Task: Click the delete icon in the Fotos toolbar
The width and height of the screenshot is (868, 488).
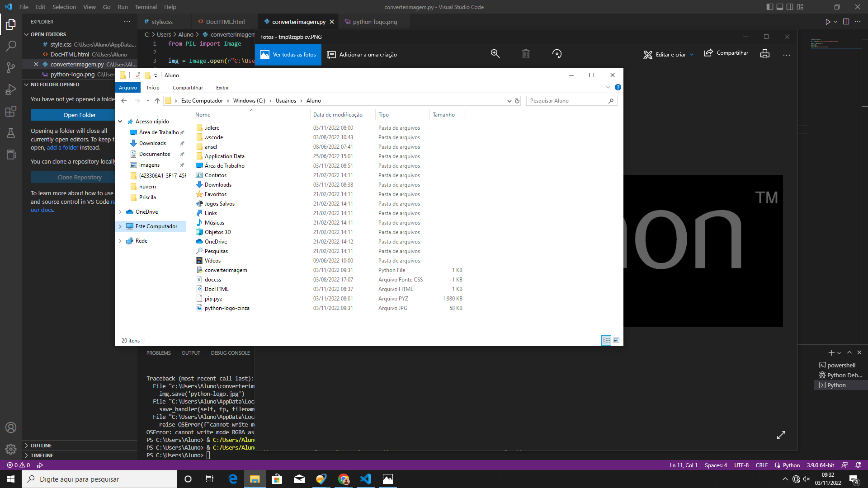Action: [525, 54]
